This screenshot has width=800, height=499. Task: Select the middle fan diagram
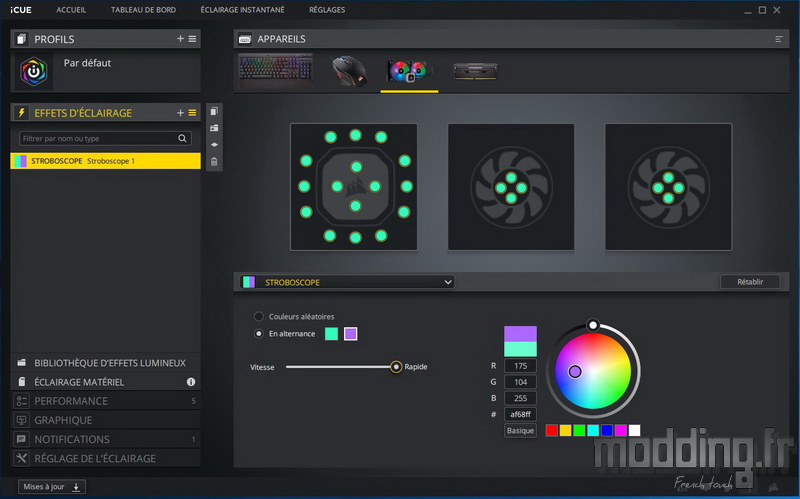pyautogui.click(x=511, y=187)
